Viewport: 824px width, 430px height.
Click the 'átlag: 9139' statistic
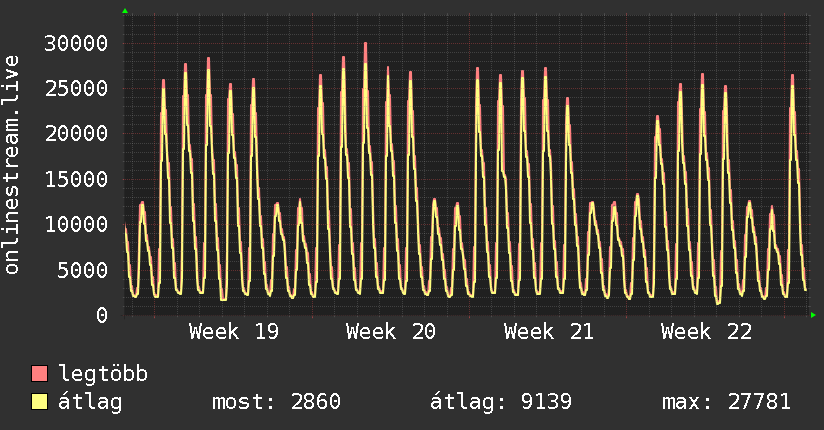click(x=501, y=402)
